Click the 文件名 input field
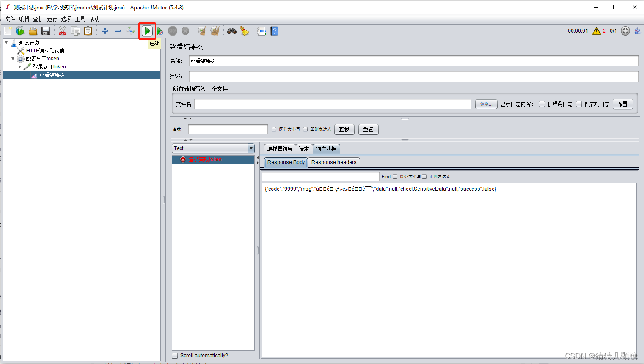The height and width of the screenshot is (364, 644). (x=333, y=104)
